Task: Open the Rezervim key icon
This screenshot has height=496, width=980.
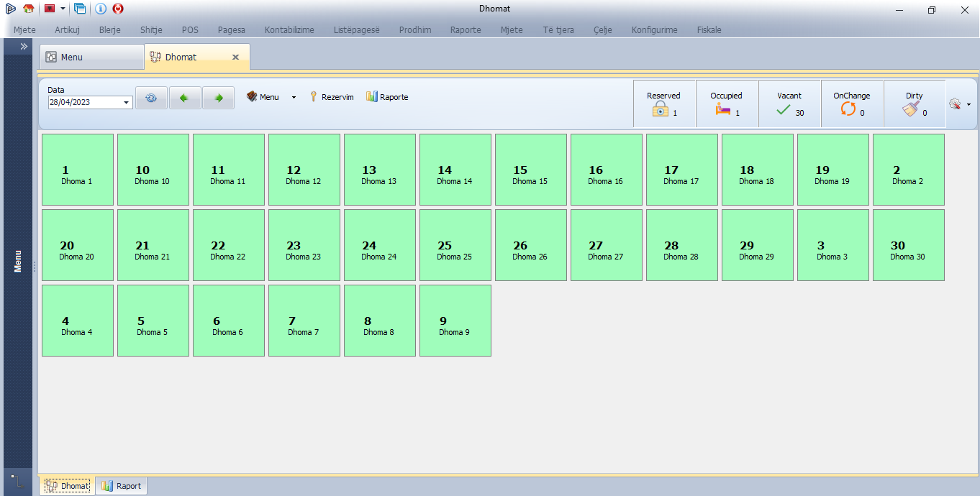Action: [x=314, y=97]
